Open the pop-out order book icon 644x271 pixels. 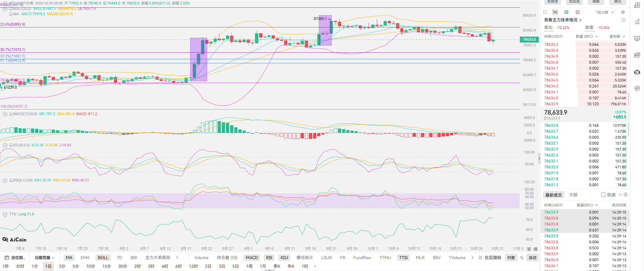tap(545, 12)
